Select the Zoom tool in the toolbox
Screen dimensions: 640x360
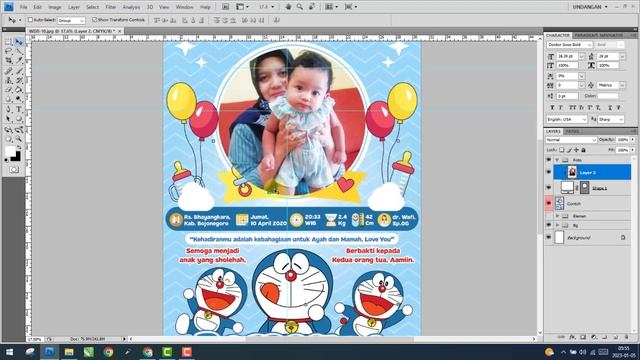(19, 139)
